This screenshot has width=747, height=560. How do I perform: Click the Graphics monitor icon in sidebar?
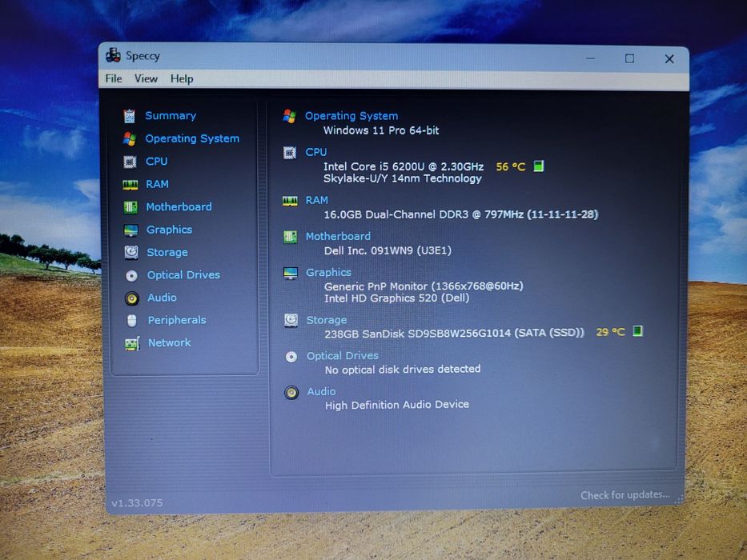point(131,230)
